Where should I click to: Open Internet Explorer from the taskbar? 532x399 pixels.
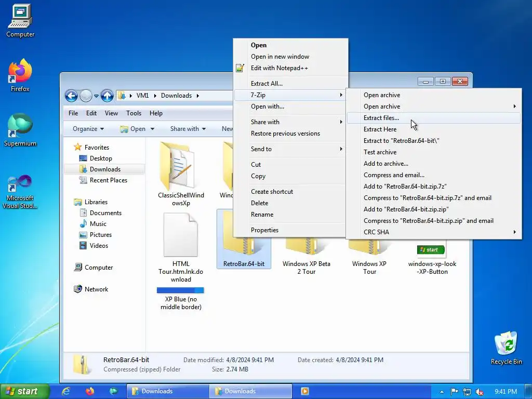click(x=66, y=391)
